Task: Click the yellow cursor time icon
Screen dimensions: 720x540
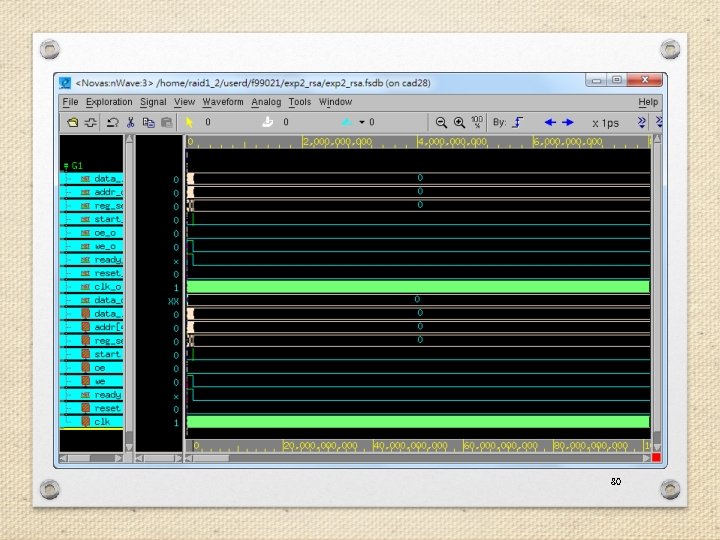Action: pos(189,122)
